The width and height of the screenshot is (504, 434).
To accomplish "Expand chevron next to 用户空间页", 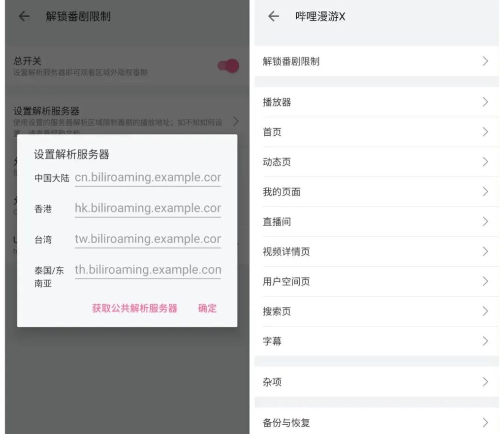I will pos(485,281).
